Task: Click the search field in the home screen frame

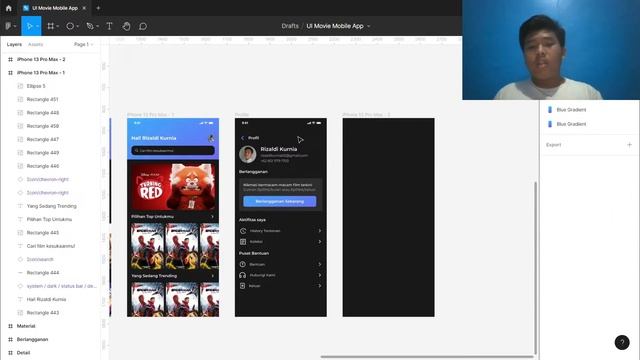Action: point(173,151)
